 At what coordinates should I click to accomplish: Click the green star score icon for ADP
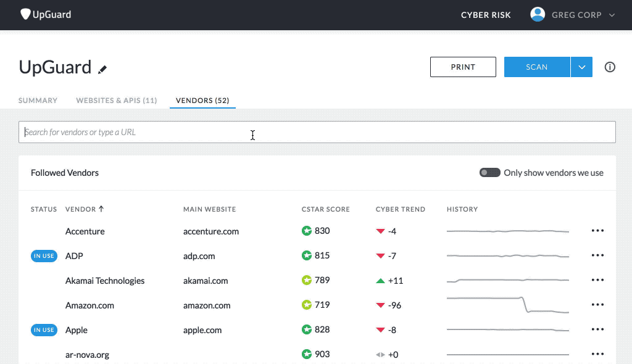point(307,255)
